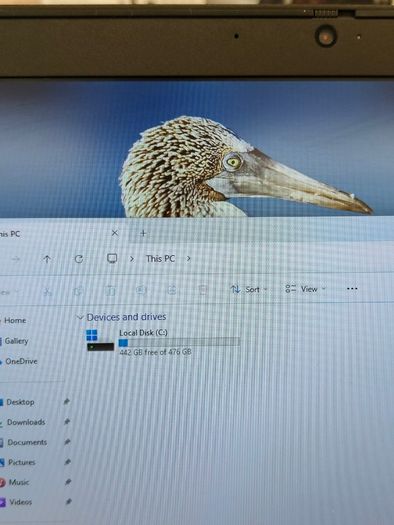Open the OneDrive sidebar entry

click(21, 361)
